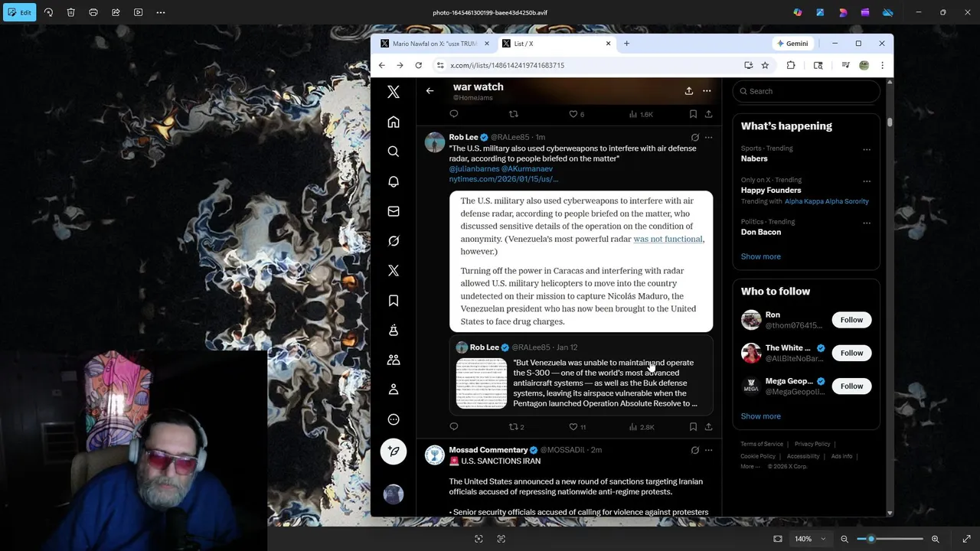Screen dimensions: 980x551
Task: Open Photos zoom percentage dropdown showing 140%
Action: (x=810, y=539)
